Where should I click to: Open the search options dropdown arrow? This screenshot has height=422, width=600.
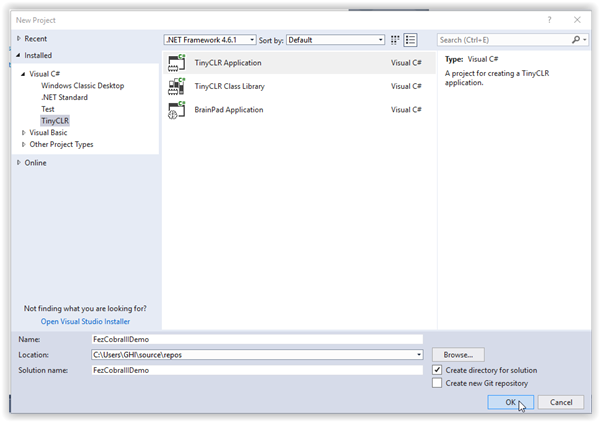(x=585, y=40)
